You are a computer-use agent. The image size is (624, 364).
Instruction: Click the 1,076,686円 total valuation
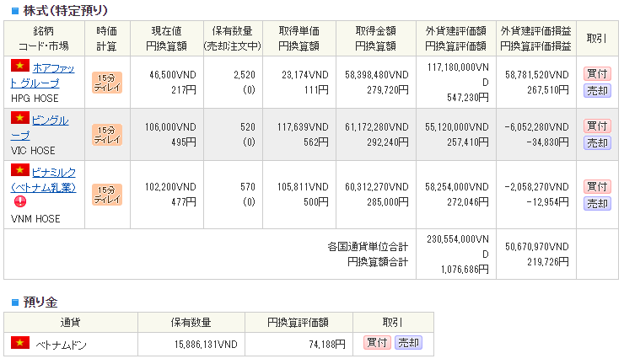click(465, 270)
